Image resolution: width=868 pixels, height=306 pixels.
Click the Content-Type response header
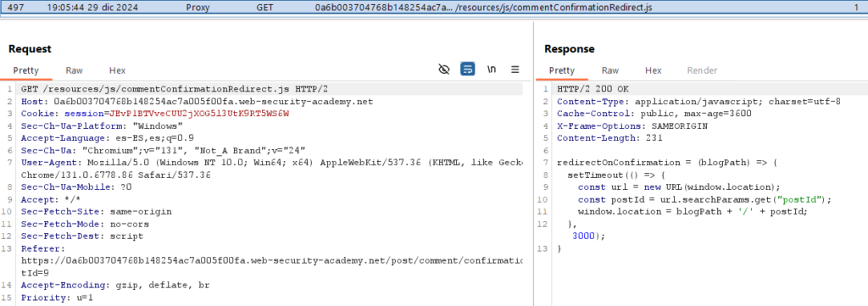(x=698, y=102)
